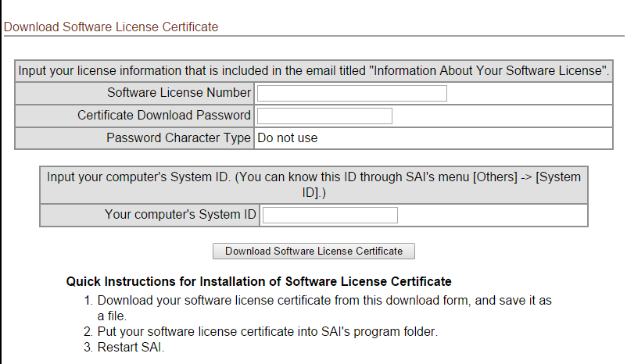Screen dimensions: 627x364
Task: Click empty cell space right of "Do not use"
Action: pyautogui.click(x=469, y=138)
